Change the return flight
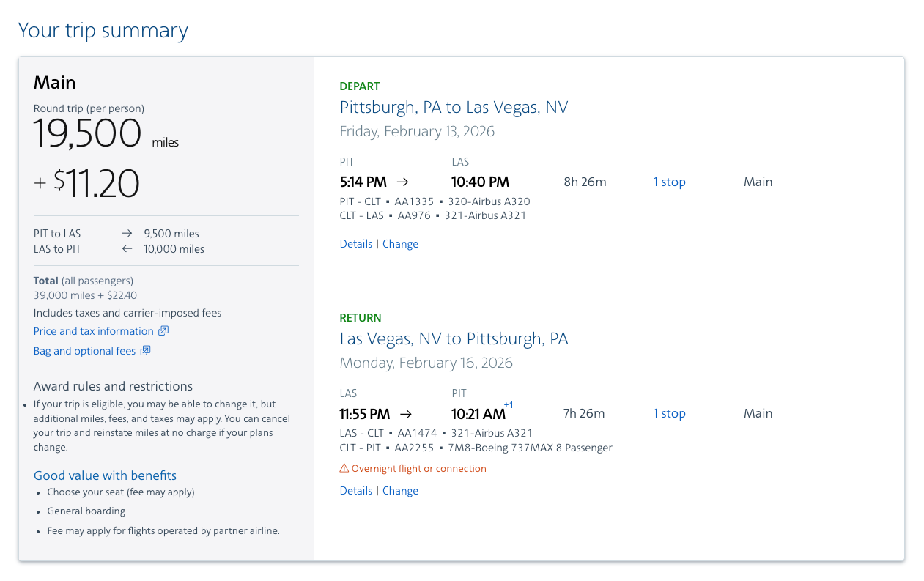Image resolution: width=924 pixels, height=581 pixels. 400,490
